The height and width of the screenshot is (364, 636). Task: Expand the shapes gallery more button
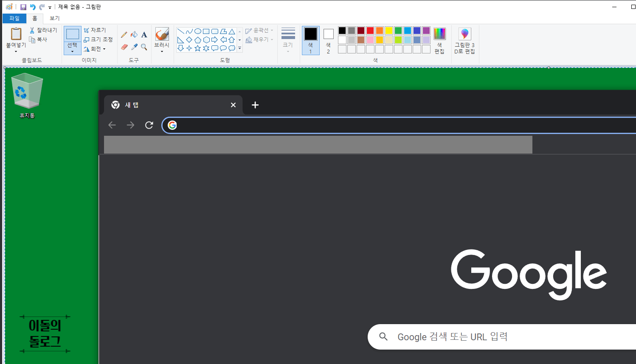[239, 48]
